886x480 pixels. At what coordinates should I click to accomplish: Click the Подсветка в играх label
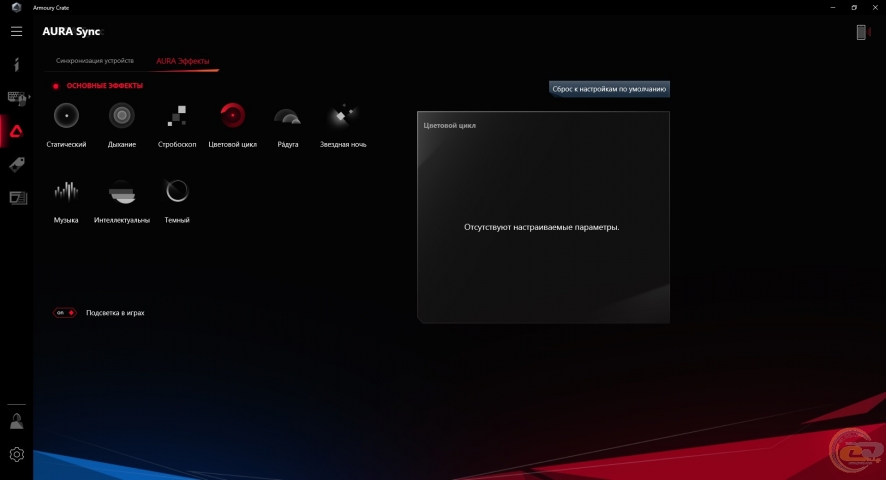tap(115, 313)
